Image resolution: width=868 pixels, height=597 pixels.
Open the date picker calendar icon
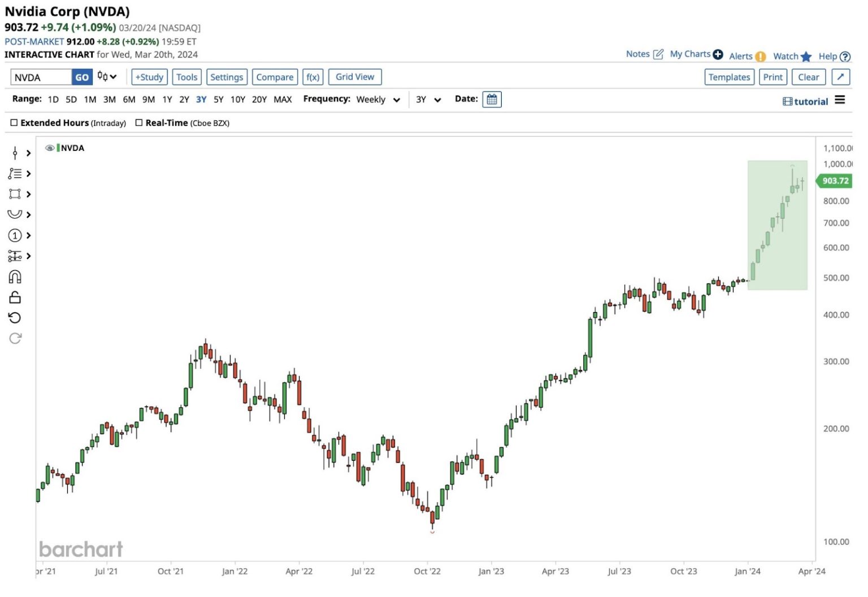(x=492, y=99)
